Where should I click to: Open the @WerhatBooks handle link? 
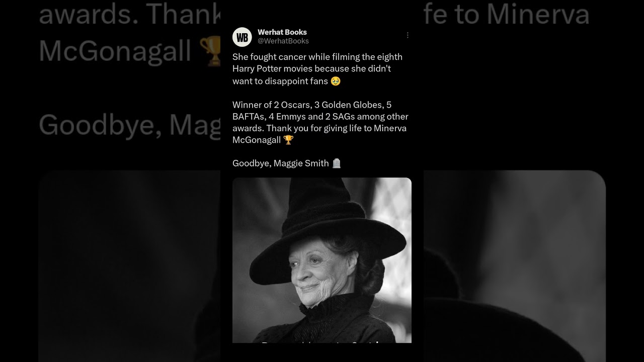283,41
